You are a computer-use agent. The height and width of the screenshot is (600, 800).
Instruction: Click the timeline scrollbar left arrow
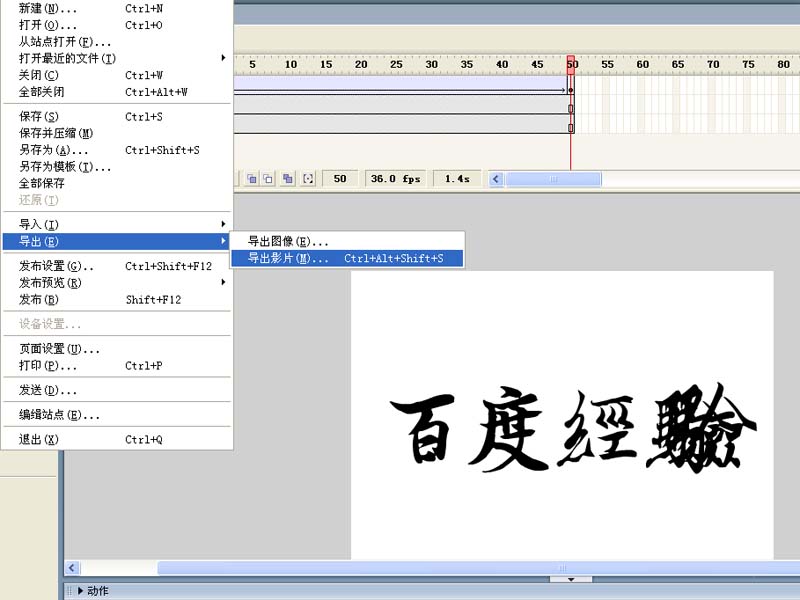(496, 179)
